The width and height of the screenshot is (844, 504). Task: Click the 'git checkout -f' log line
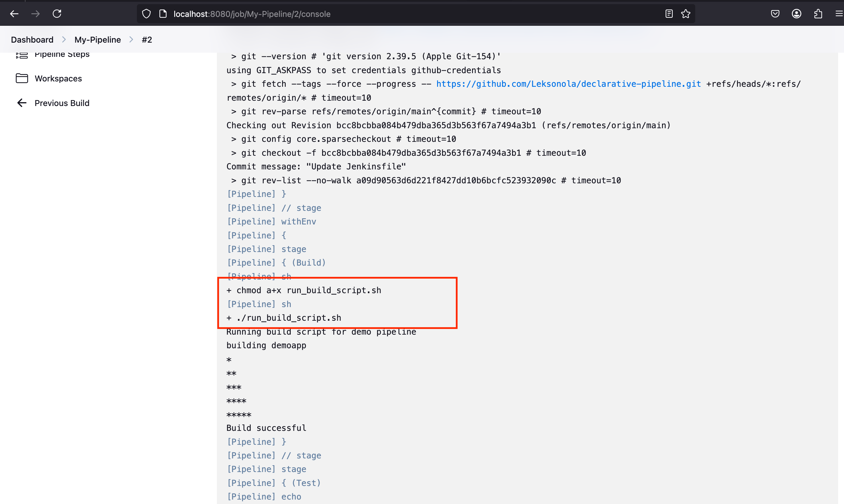pyautogui.click(x=408, y=153)
